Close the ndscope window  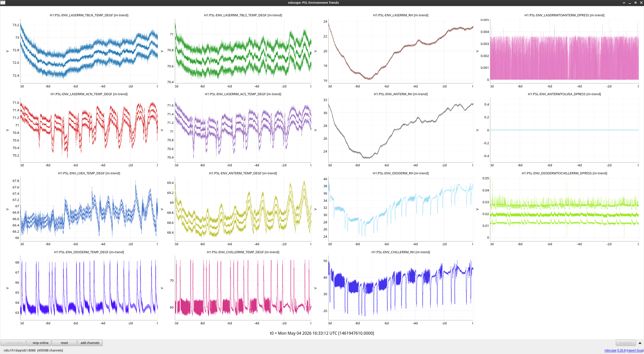coord(641,3)
